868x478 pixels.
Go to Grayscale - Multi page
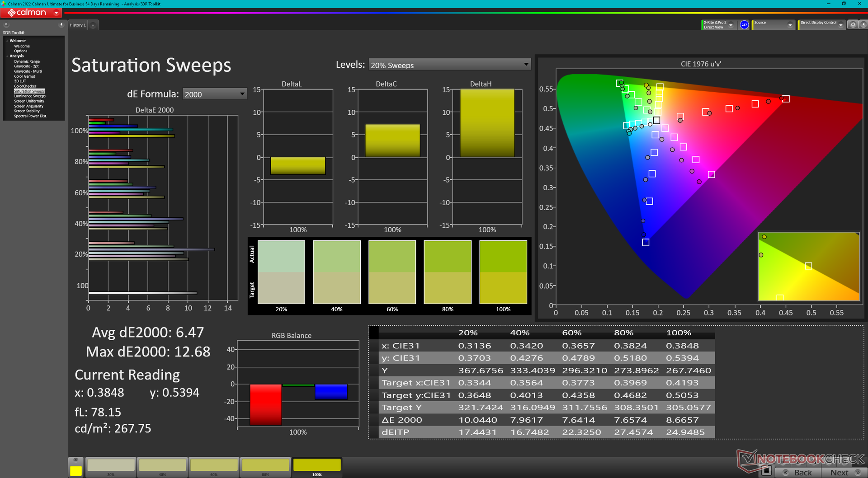click(28, 71)
